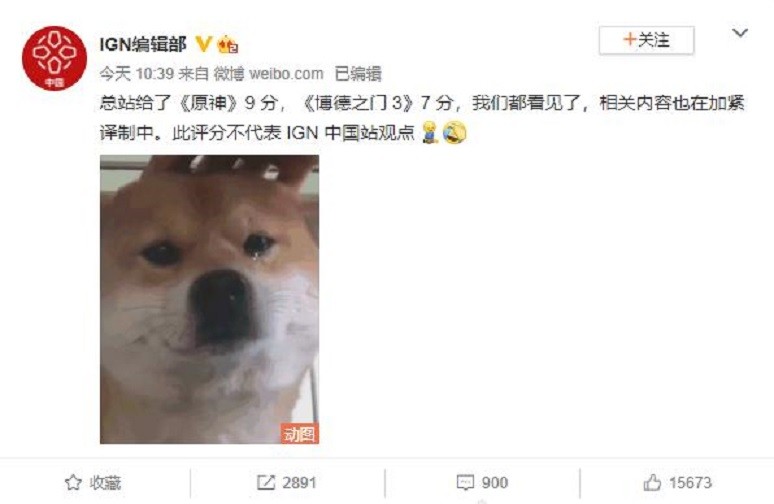Click the 2891 repost count
774x504 pixels.
click(x=299, y=483)
